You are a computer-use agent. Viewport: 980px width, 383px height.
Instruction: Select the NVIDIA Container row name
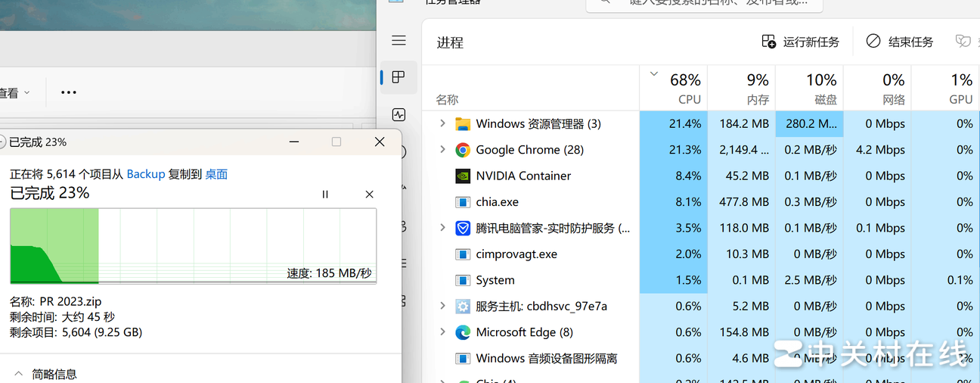click(x=523, y=176)
